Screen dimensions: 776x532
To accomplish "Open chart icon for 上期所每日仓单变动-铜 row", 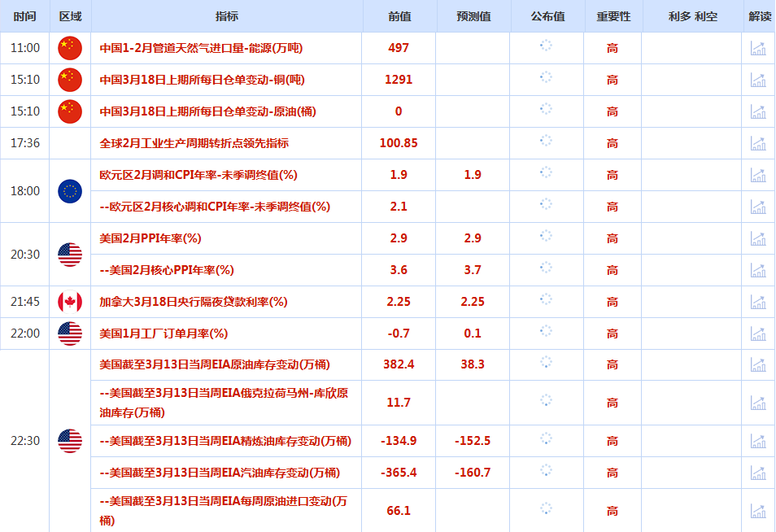I will [x=758, y=80].
